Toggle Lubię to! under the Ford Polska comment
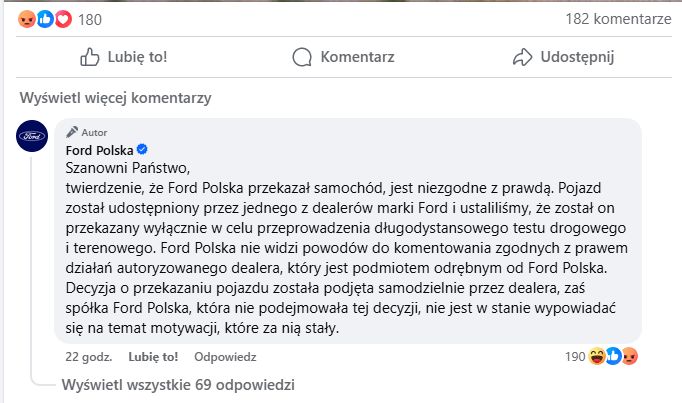This screenshot has width=682, height=403. point(153,356)
